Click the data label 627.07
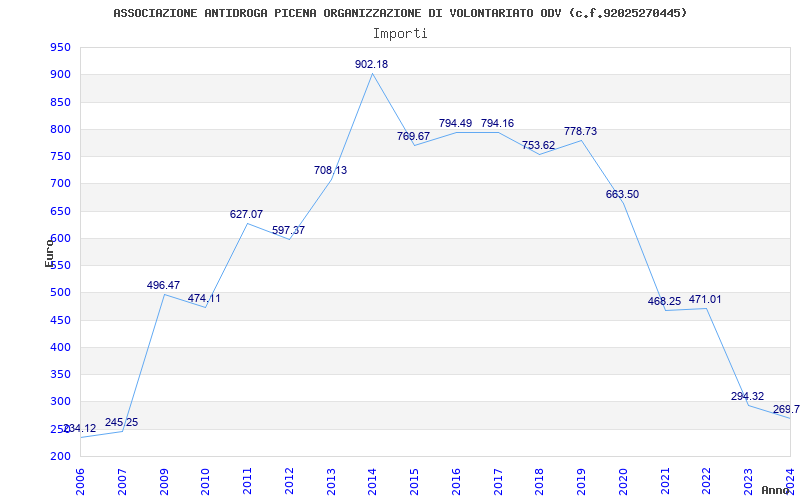This screenshot has height=500, width=800. (x=246, y=214)
